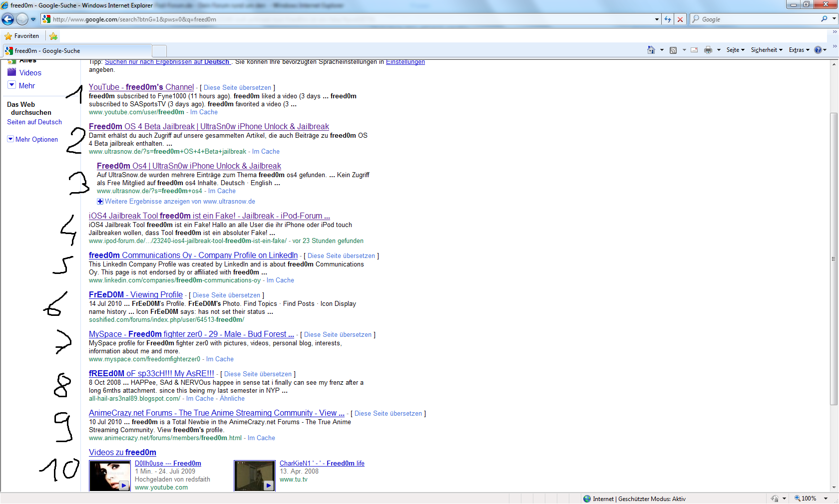The width and height of the screenshot is (839, 504).
Task: Refresh the page with the reload icon
Action: click(x=668, y=19)
